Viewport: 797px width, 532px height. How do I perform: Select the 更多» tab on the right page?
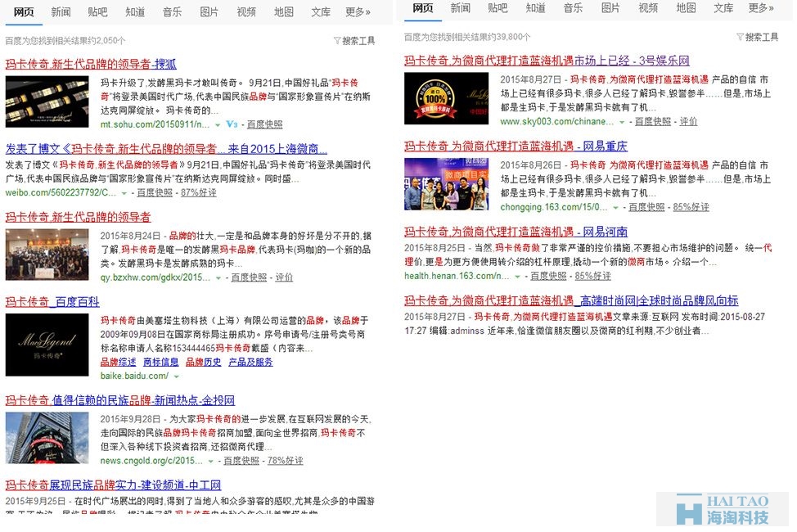(x=762, y=8)
